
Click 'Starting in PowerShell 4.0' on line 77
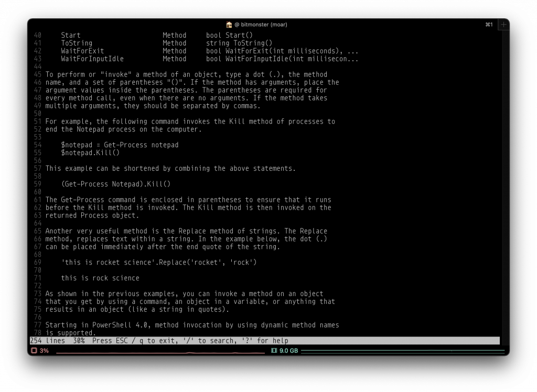(x=96, y=325)
